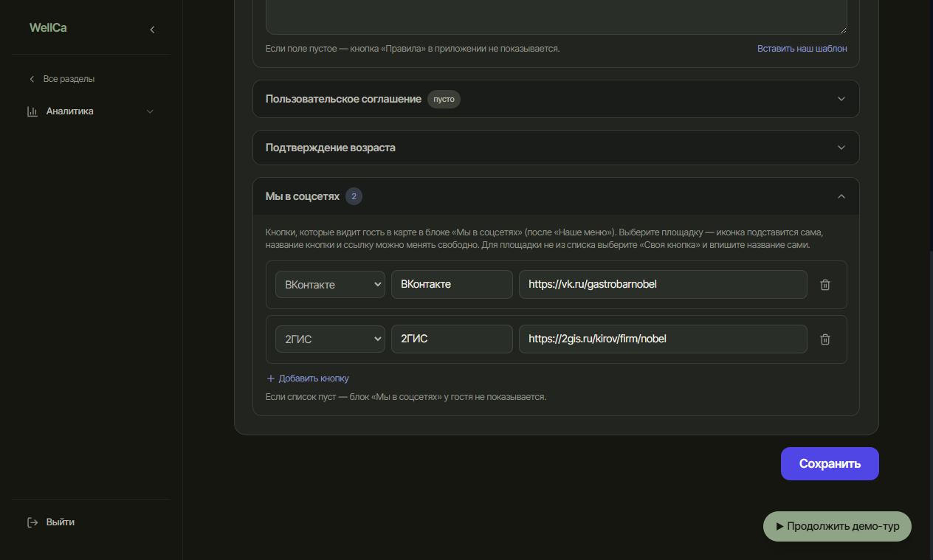Screen dimensions: 933x560
Task: Click the Сохранить button
Action: click(x=830, y=464)
